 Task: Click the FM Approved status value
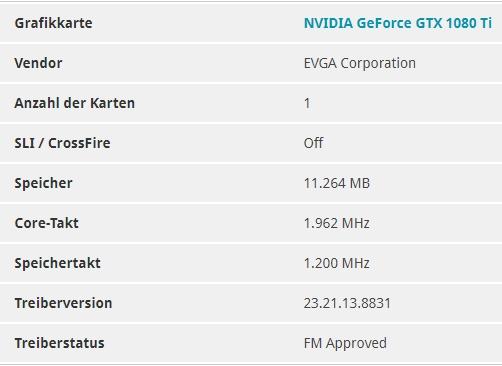point(345,343)
